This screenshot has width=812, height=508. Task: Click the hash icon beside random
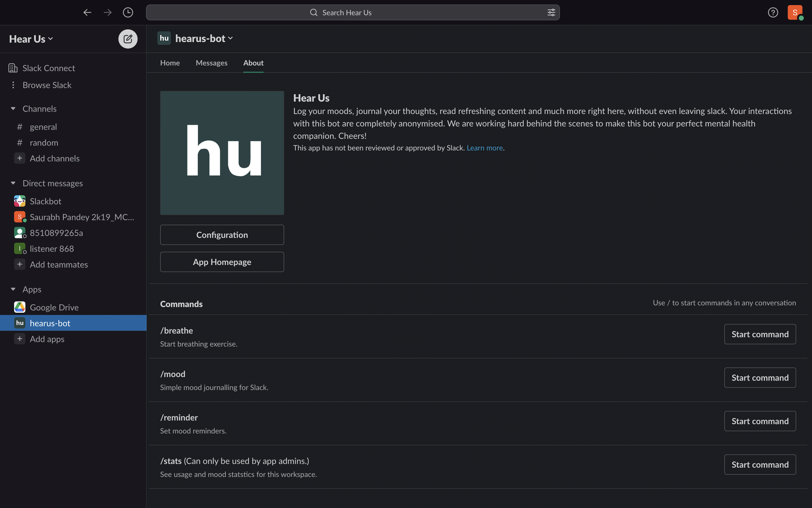pos(20,143)
